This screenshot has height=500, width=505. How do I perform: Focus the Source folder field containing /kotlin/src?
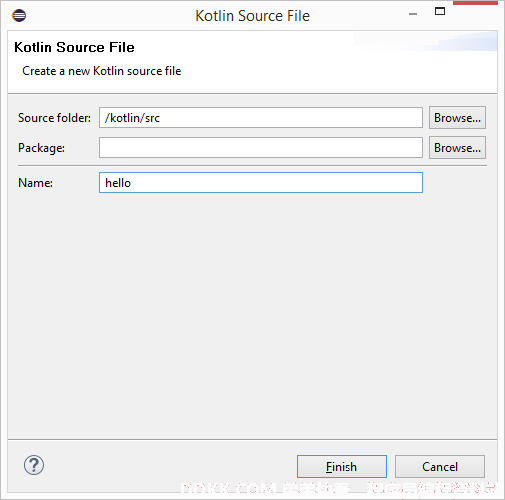[261, 118]
